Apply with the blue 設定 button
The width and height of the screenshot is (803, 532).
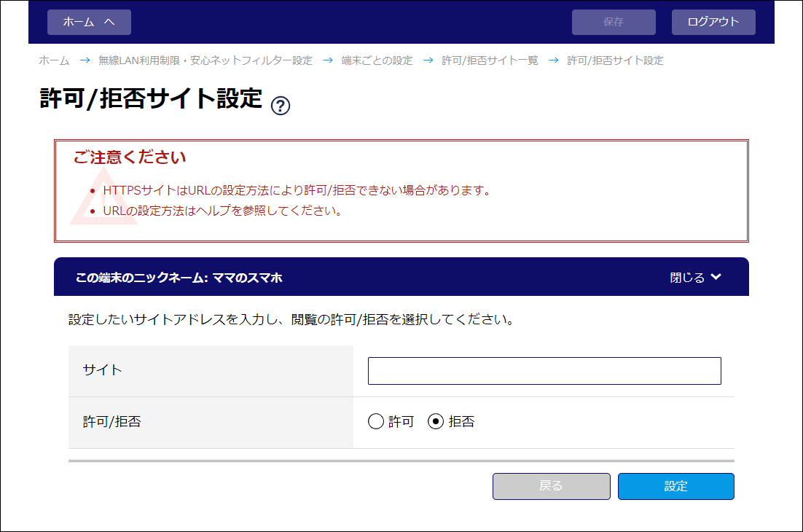[675, 486]
